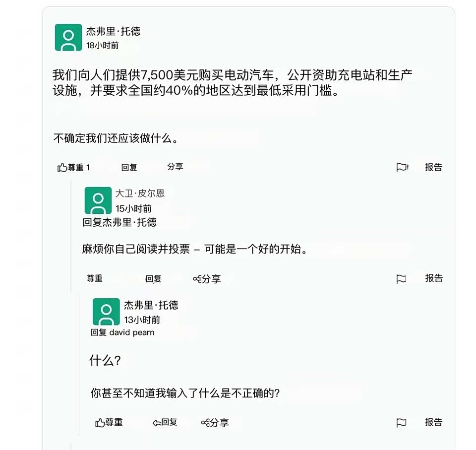
Task: Click the flag icon on the top comment
Action: pyautogui.click(x=401, y=168)
